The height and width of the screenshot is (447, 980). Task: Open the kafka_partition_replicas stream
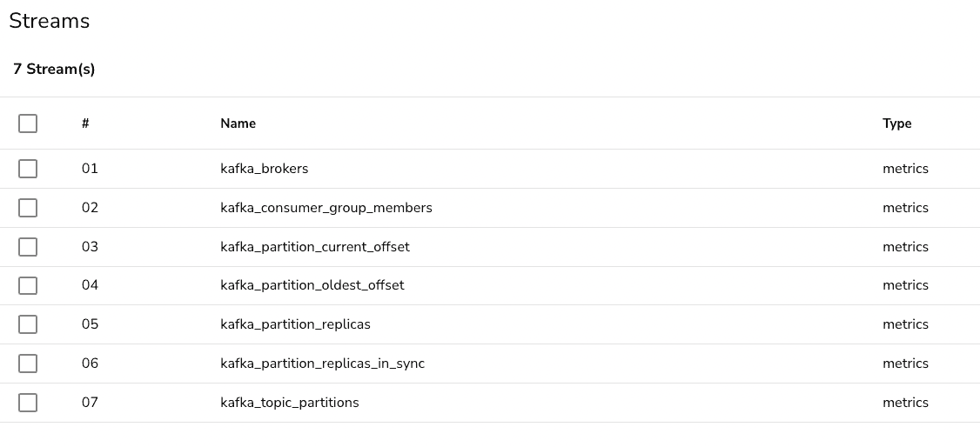click(295, 324)
